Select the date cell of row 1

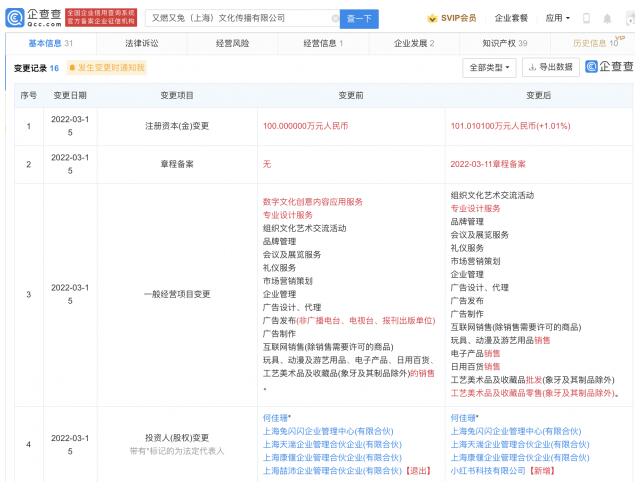[70, 126]
